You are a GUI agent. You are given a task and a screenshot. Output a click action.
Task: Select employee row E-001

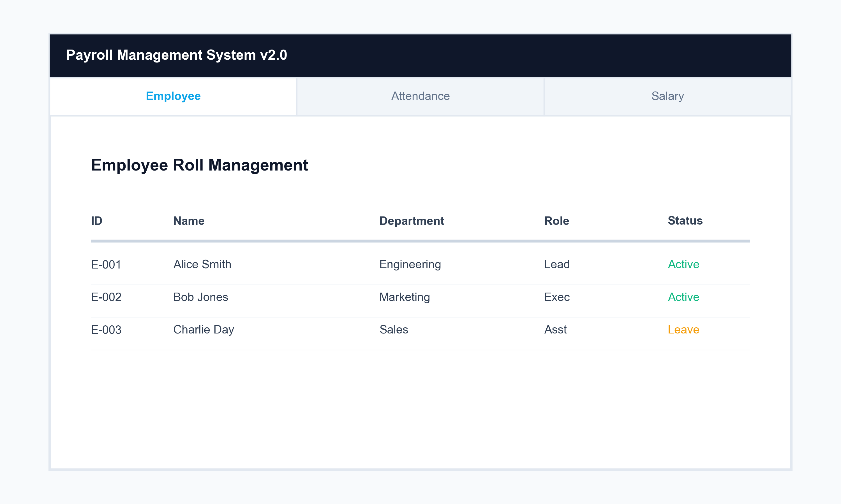[x=106, y=264]
